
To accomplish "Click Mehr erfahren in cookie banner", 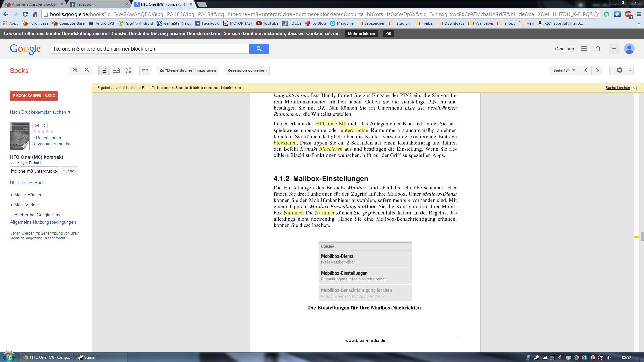I will (361, 34).
